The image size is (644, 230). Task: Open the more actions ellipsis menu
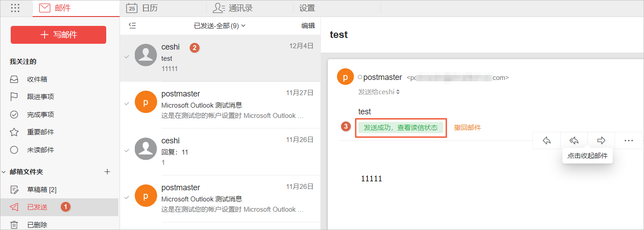pos(629,141)
